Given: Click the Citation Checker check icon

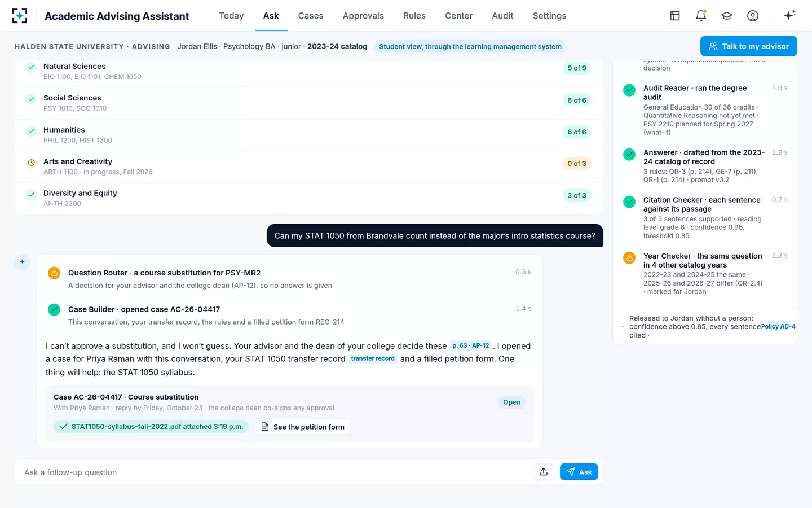Looking at the screenshot, I should (629, 202).
